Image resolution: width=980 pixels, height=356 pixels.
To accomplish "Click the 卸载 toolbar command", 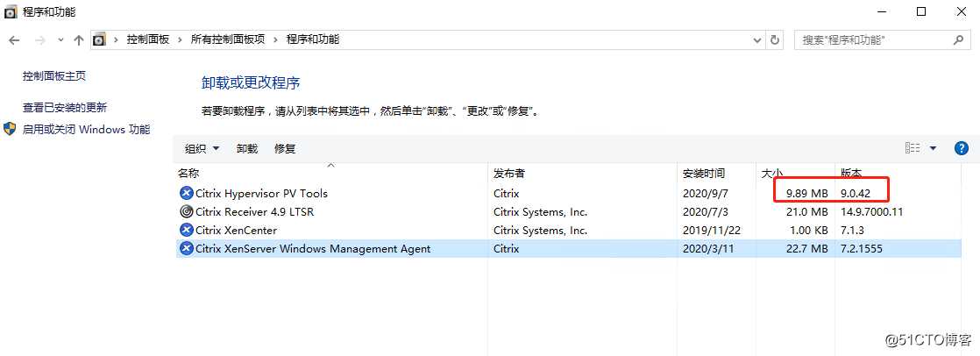I will [247, 149].
